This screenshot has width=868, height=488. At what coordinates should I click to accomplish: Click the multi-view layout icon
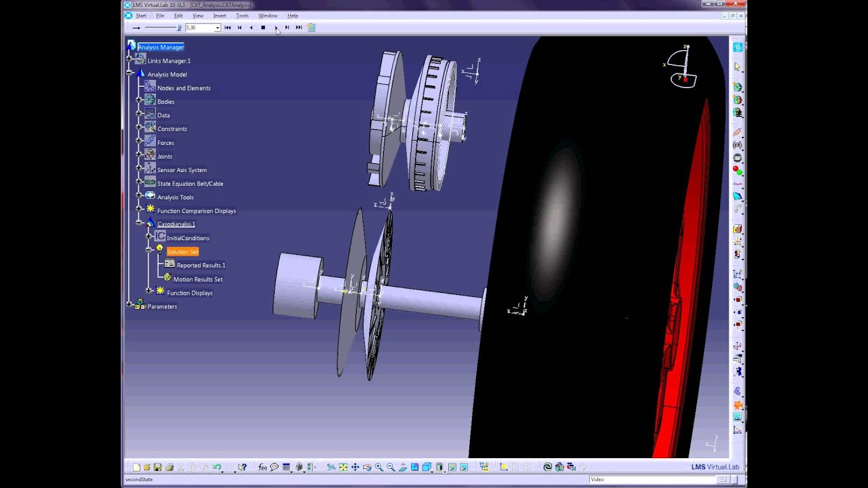tap(414, 467)
